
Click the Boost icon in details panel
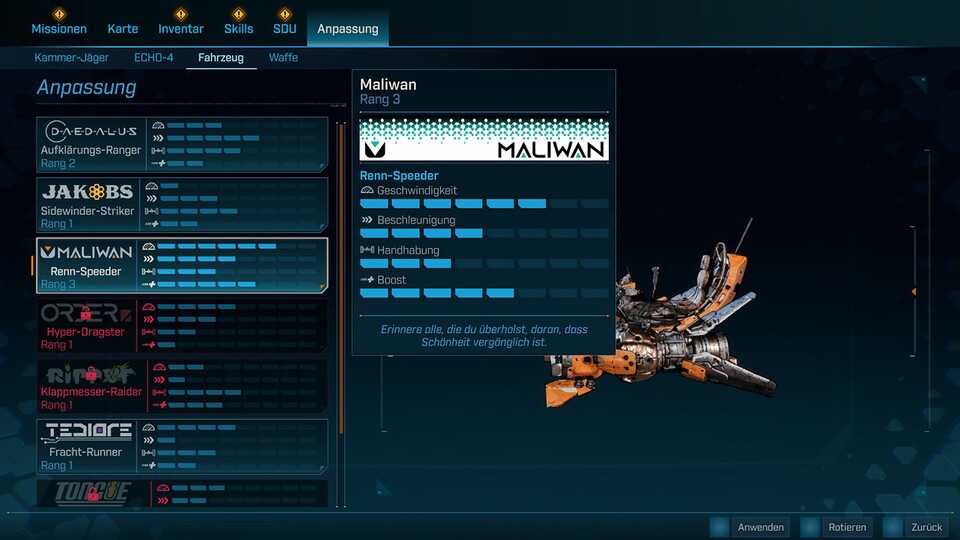(x=367, y=280)
